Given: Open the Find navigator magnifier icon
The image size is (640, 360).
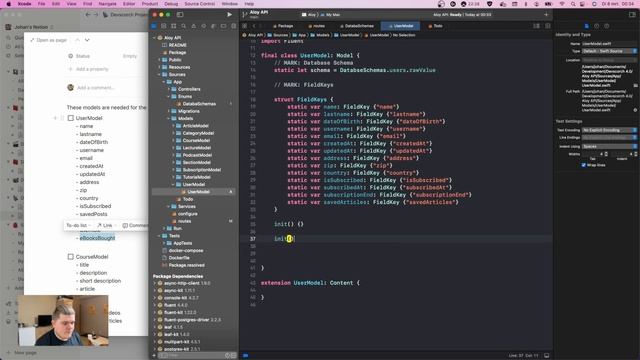Looking at the screenshot, I should [184, 26].
